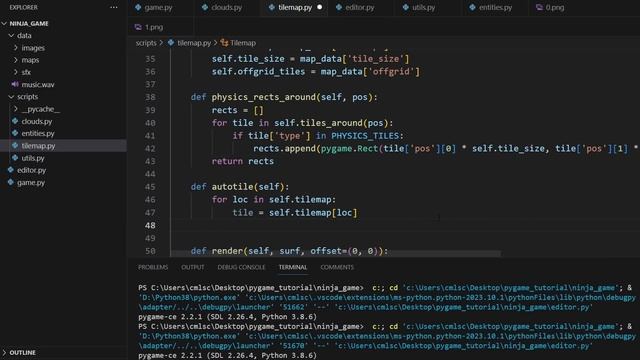This screenshot has width=640, height=360.
Task: Click the Python file icon on game.py tab
Action: 138,7
